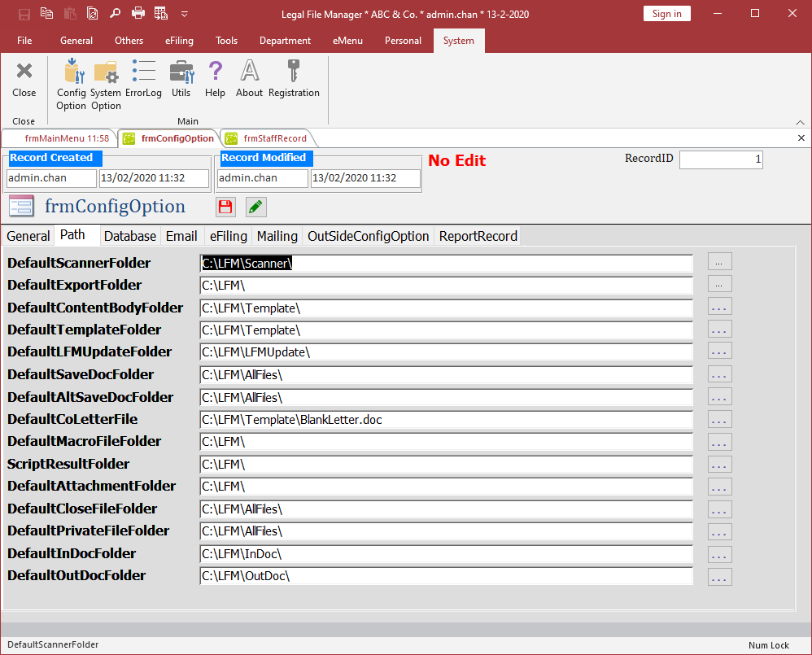Screen dimensions: 812x655
Task: Browse for the DefaultScannerFolder path
Action: coord(719,262)
